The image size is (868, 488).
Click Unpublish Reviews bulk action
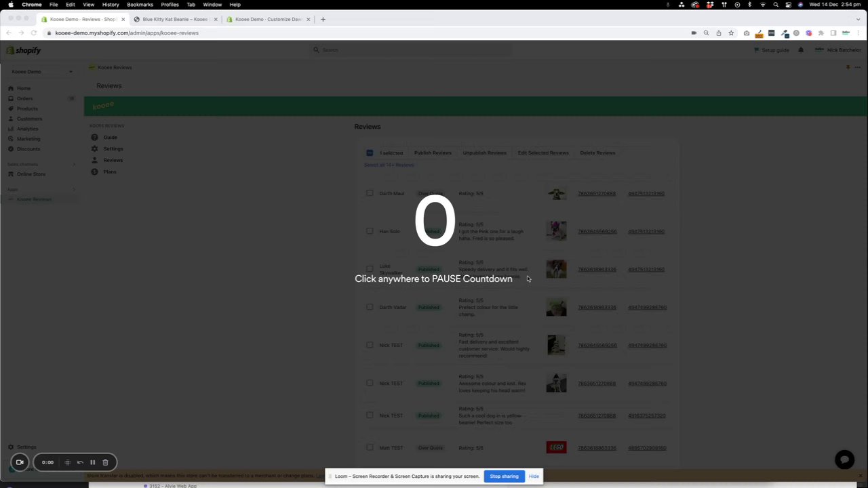[x=484, y=153]
